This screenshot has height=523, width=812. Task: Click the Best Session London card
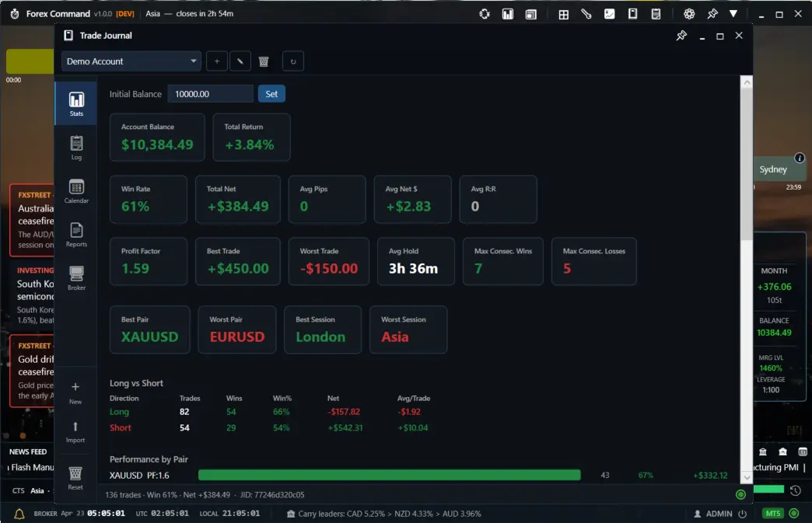point(323,330)
